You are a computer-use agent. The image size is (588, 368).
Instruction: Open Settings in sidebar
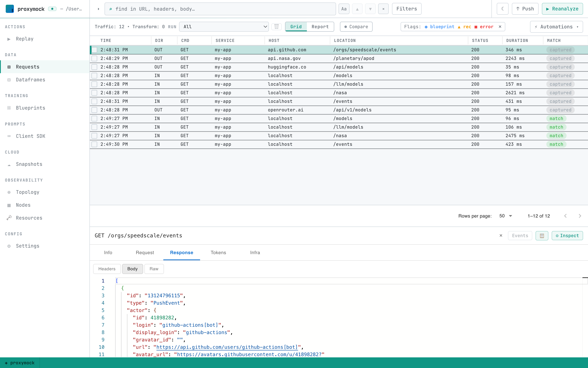pos(45,246)
